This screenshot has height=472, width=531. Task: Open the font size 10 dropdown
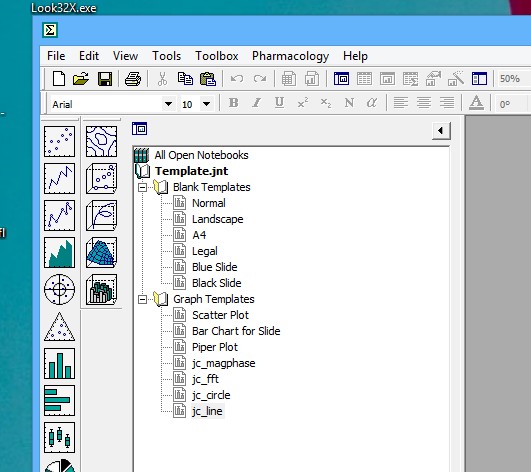point(207,104)
